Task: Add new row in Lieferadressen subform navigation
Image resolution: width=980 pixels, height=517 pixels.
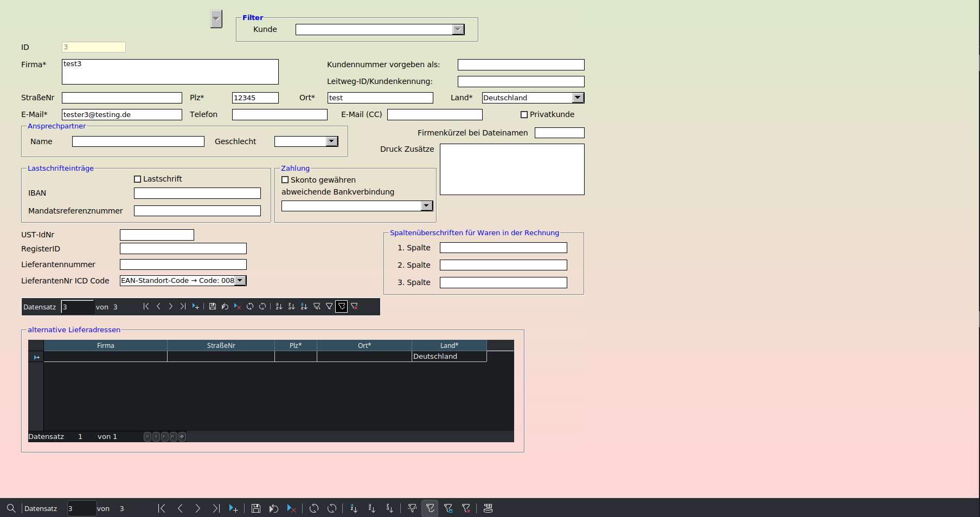Action: coord(182,437)
